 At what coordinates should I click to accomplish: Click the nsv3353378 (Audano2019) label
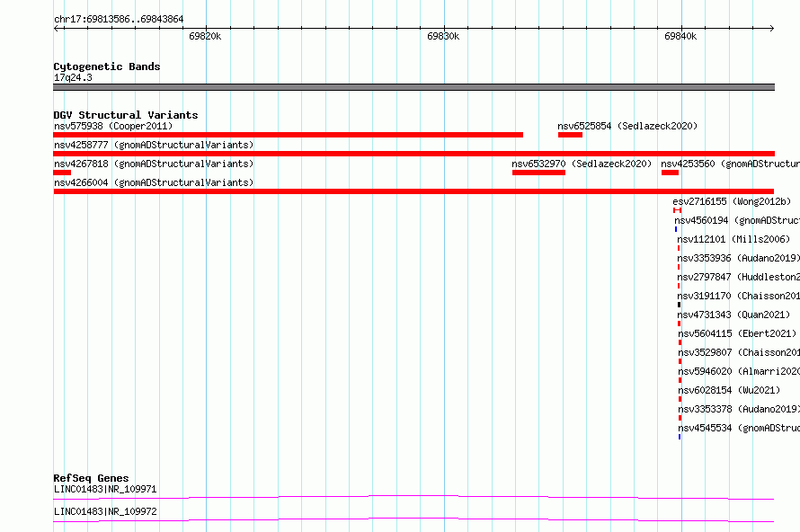coord(739,409)
